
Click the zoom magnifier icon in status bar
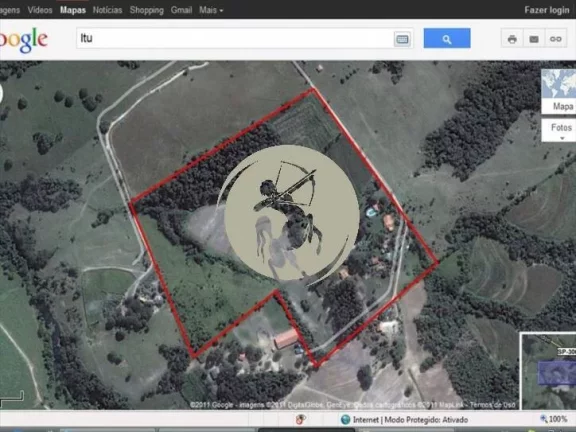[544, 419]
